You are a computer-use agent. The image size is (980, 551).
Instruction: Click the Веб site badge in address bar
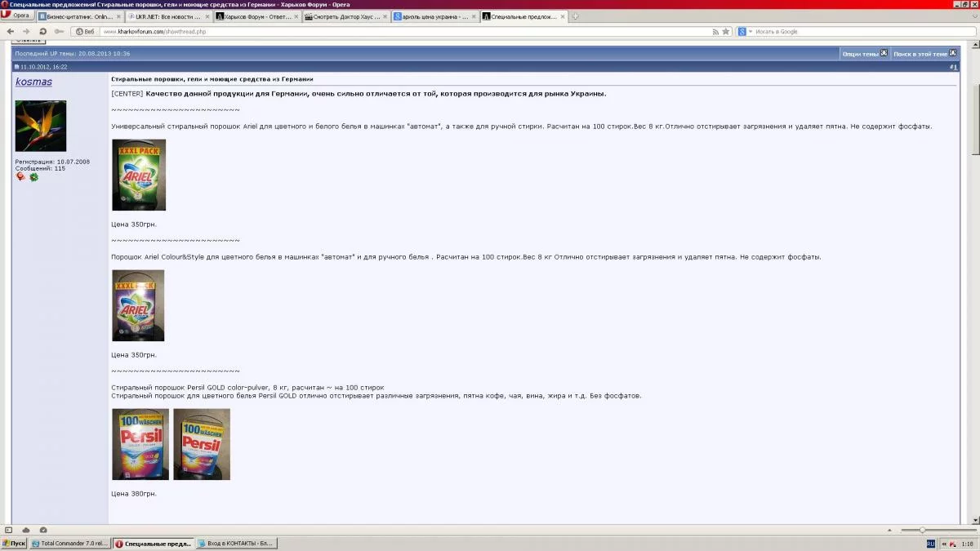(x=85, y=32)
